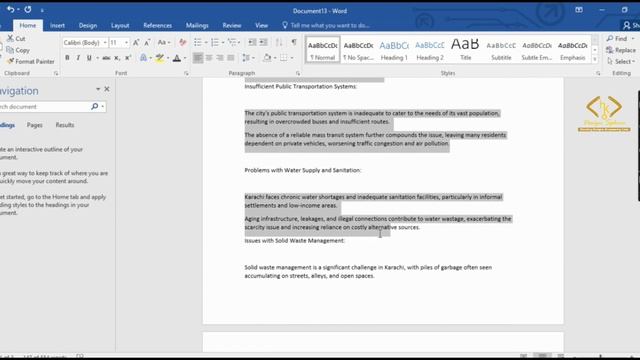The image size is (640, 360).
Task: Open the Insert tab
Action: (x=57, y=25)
